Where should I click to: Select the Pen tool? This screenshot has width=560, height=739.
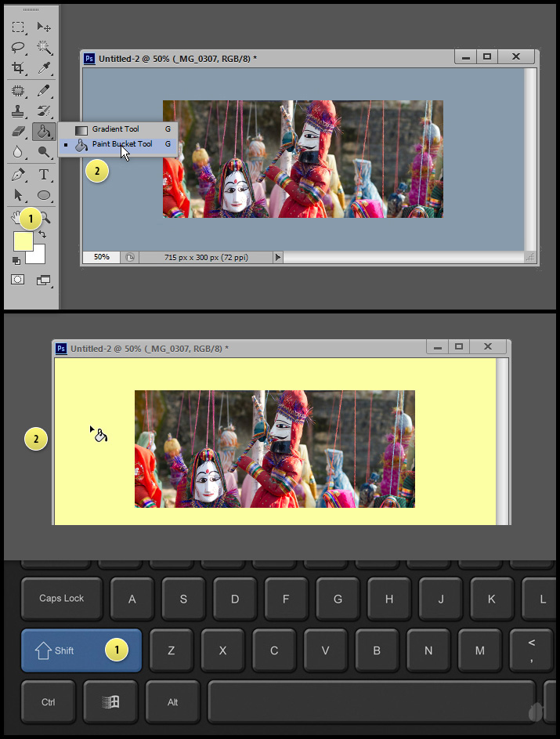coord(18,174)
